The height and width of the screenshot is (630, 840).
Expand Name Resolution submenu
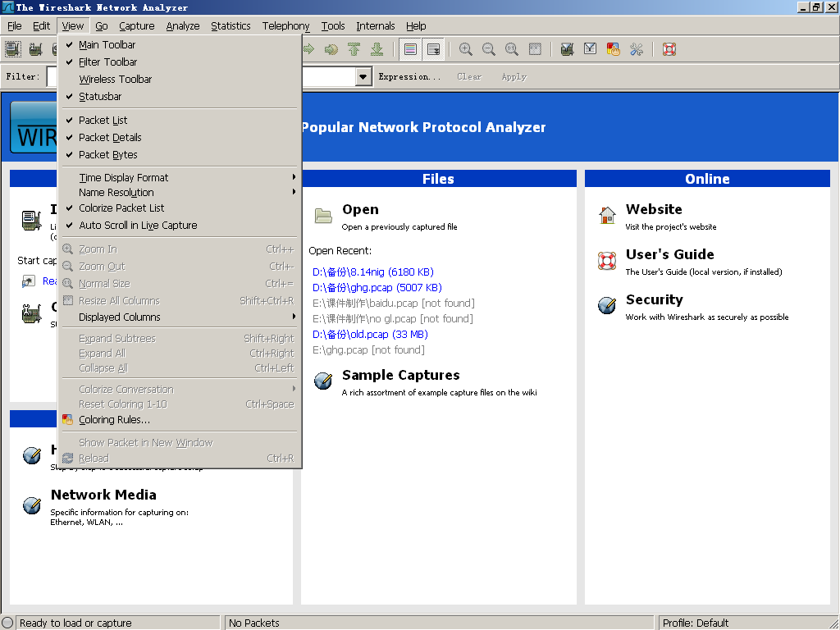point(180,192)
